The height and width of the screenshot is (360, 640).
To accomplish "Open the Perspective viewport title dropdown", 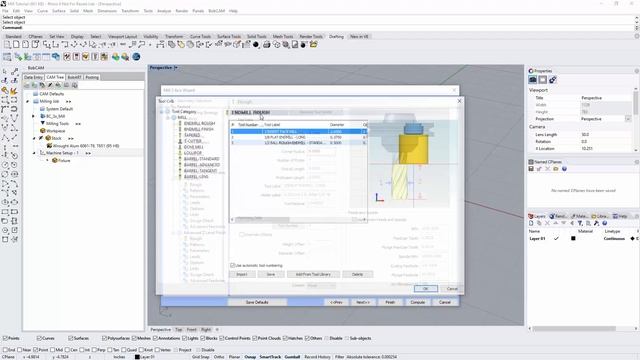I will (176, 67).
